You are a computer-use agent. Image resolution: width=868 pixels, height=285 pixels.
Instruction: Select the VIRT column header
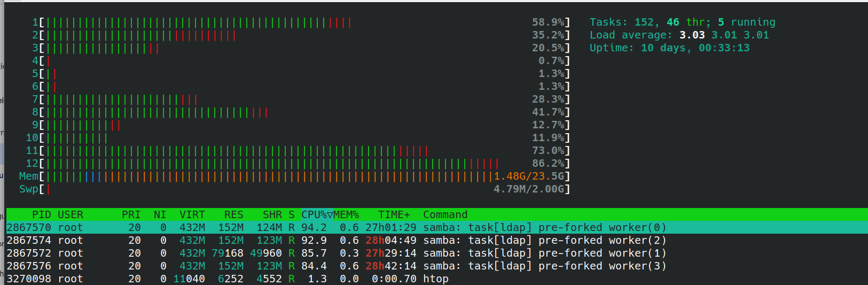pyautogui.click(x=192, y=214)
